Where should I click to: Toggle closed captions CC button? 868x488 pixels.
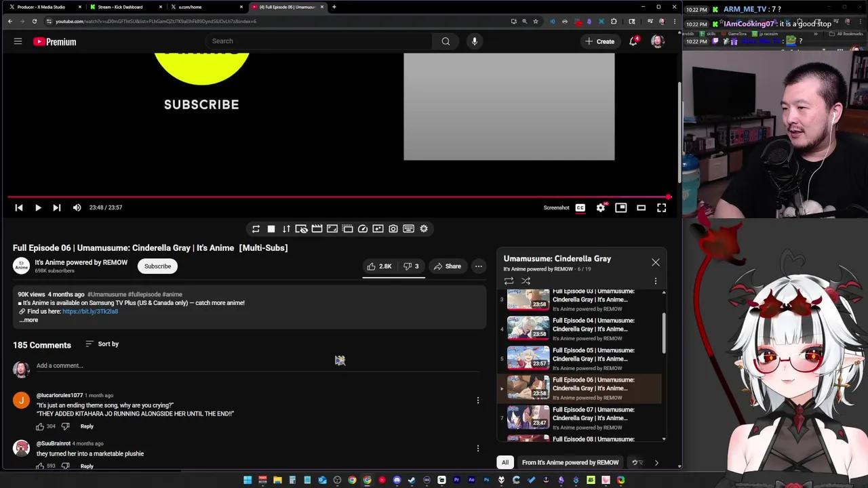coord(580,207)
